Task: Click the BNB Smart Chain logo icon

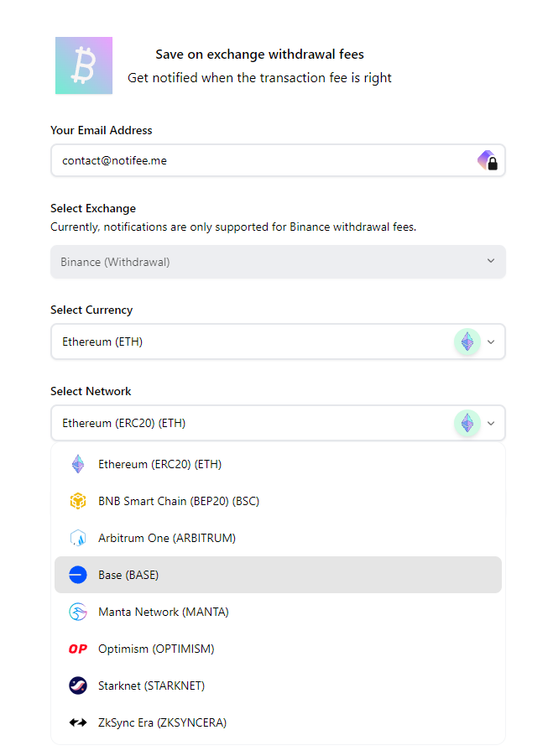Action: coord(78,501)
